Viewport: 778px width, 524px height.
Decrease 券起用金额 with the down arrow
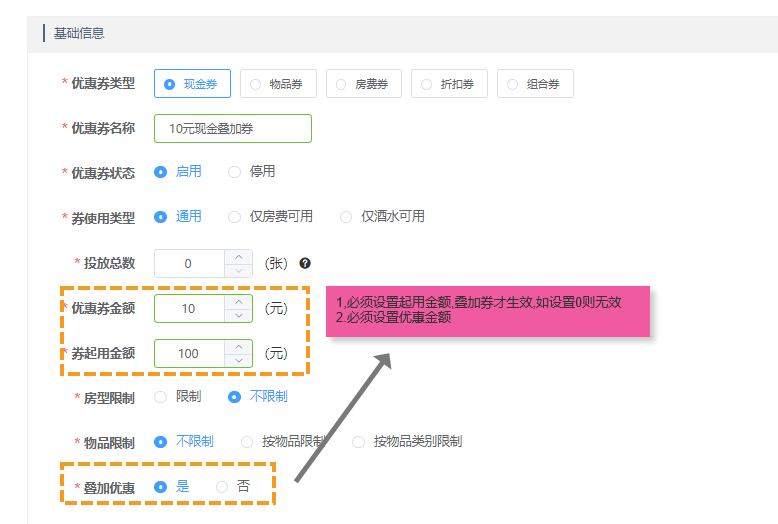click(239, 360)
